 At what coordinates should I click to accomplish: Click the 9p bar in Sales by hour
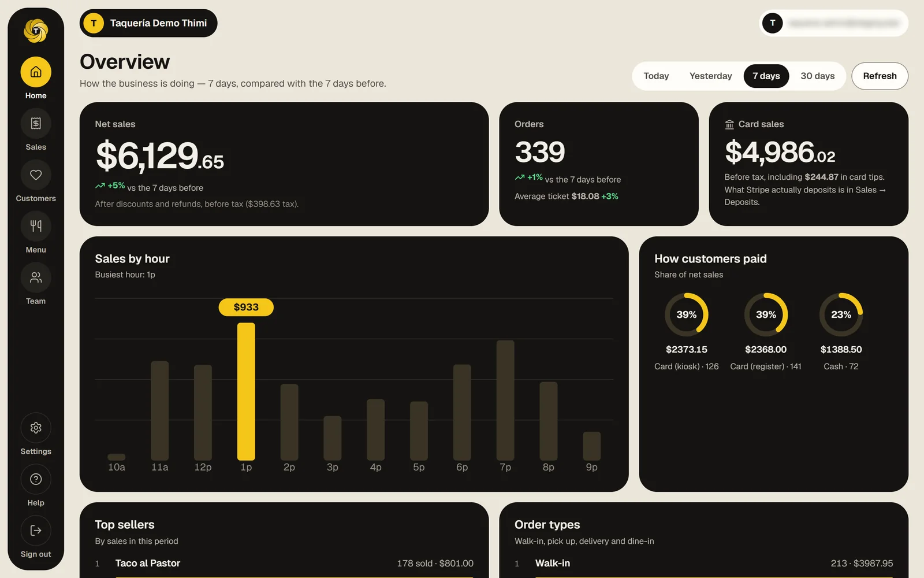pos(592,446)
